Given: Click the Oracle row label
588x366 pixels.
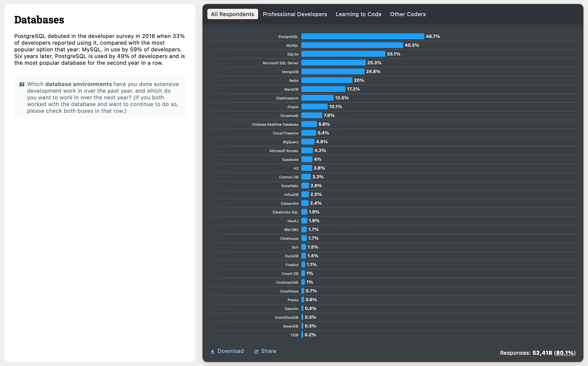Looking at the screenshot, I should (293, 107).
